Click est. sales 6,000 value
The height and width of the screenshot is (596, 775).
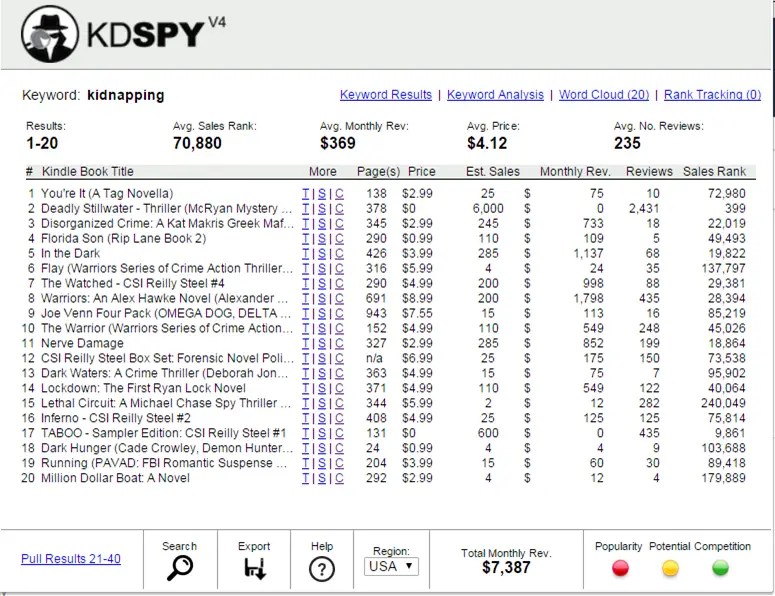[488, 209]
